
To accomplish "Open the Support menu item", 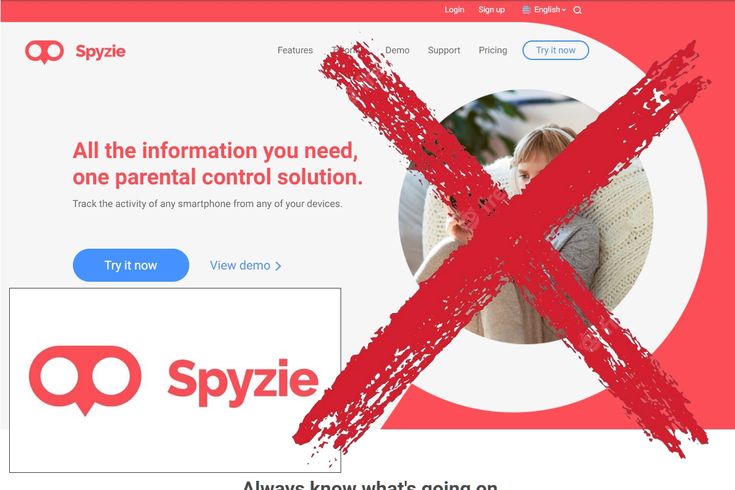I will click(x=444, y=50).
